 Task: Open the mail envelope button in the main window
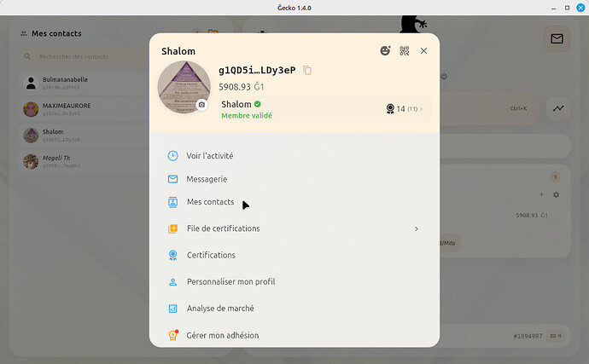click(557, 38)
